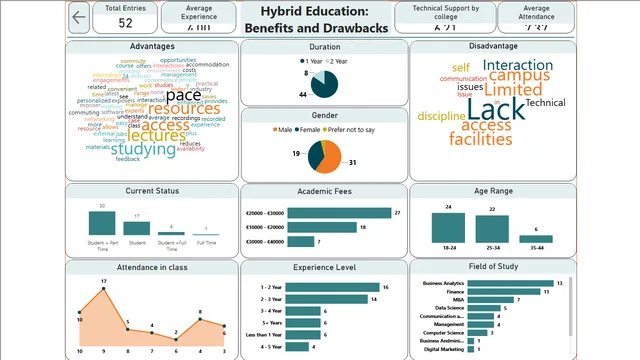Select the 25-34 age range bar

click(492, 229)
